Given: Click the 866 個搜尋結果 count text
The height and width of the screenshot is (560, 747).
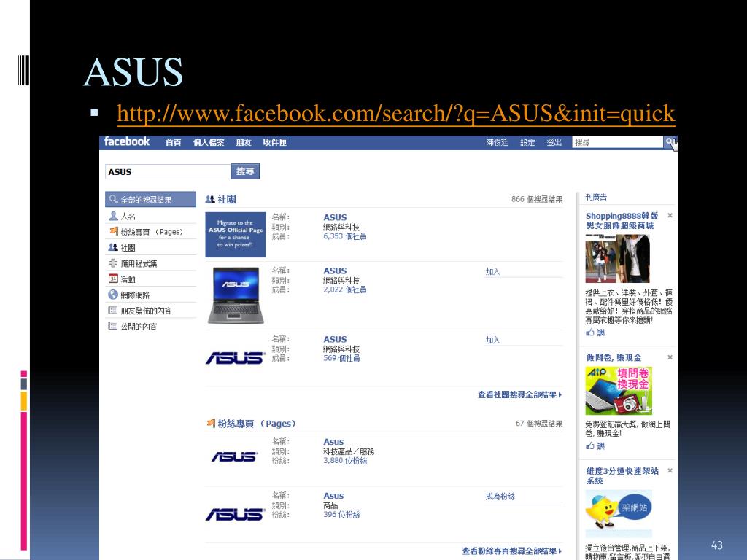Looking at the screenshot, I should coord(537,199).
